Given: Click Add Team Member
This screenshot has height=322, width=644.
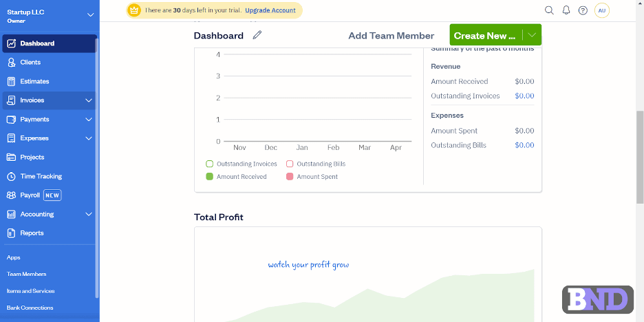Looking at the screenshot, I should pos(391,36).
